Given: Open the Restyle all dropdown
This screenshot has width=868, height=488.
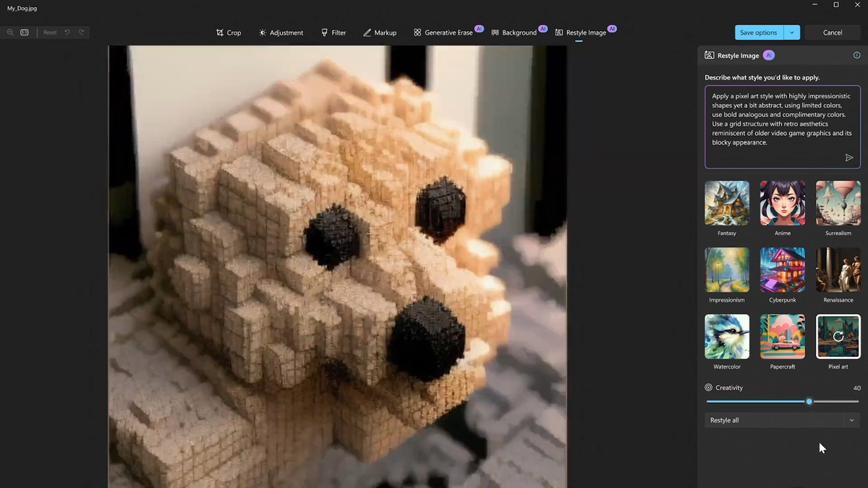Looking at the screenshot, I should pyautogui.click(x=783, y=420).
